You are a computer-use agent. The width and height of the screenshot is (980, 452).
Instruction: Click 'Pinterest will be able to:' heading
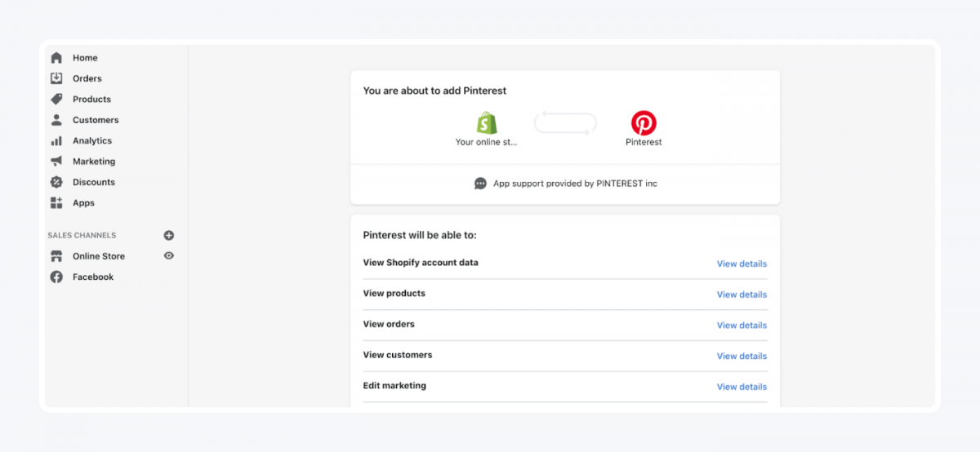[x=420, y=235]
